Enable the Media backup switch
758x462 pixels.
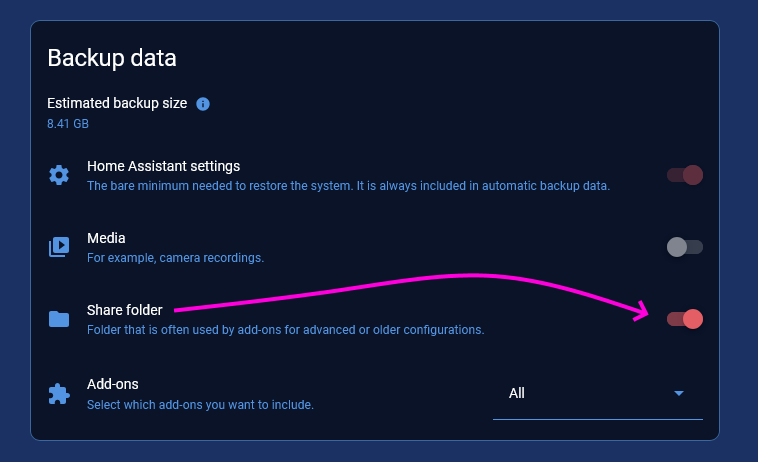[x=685, y=247]
